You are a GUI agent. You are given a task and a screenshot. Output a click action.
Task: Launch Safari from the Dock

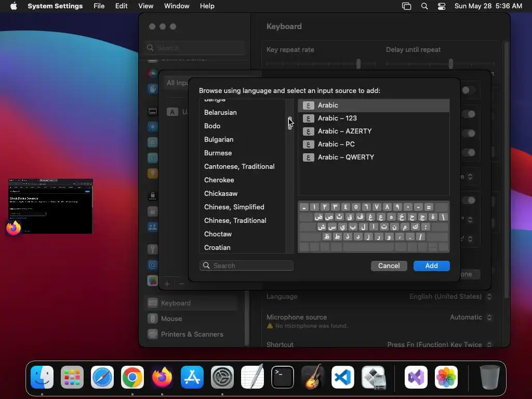click(102, 377)
